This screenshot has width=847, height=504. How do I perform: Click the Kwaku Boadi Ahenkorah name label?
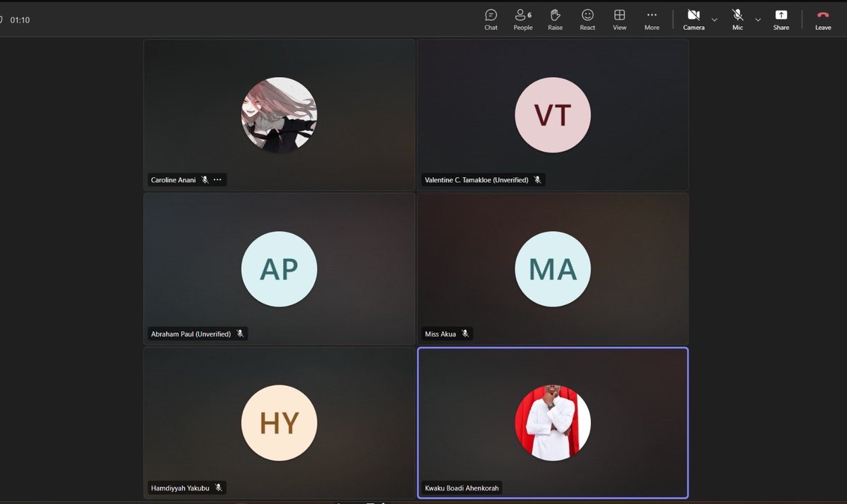(461, 488)
